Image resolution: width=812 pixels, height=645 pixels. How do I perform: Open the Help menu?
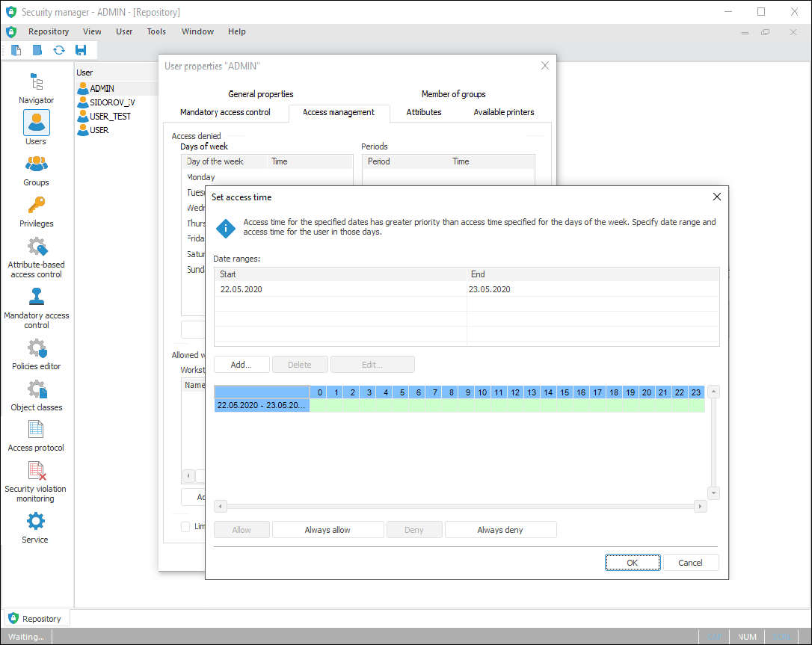click(x=237, y=31)
